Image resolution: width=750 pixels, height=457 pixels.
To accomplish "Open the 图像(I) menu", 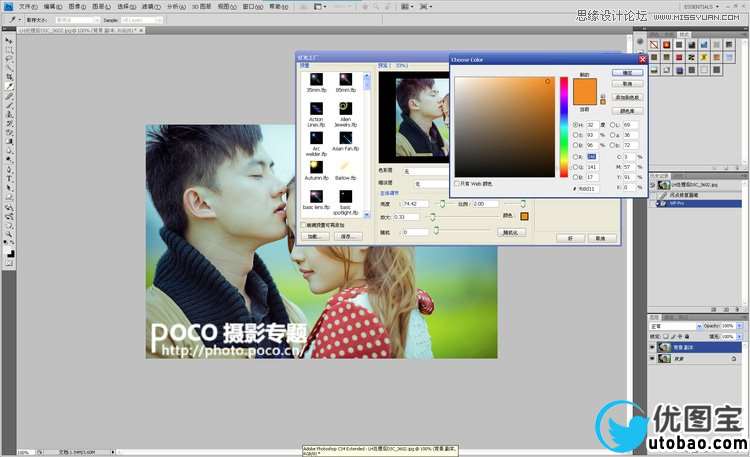I will click(77, 7).
